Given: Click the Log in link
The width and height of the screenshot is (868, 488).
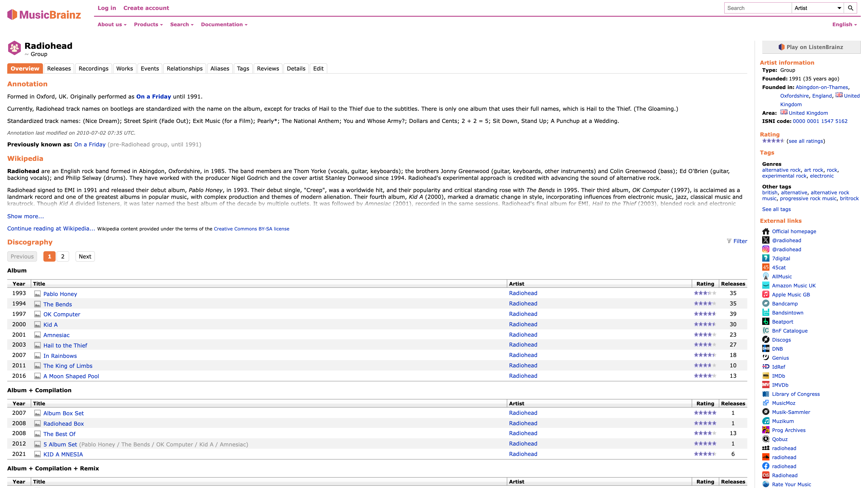Looking at the screenshot, I should coord(107,8).
